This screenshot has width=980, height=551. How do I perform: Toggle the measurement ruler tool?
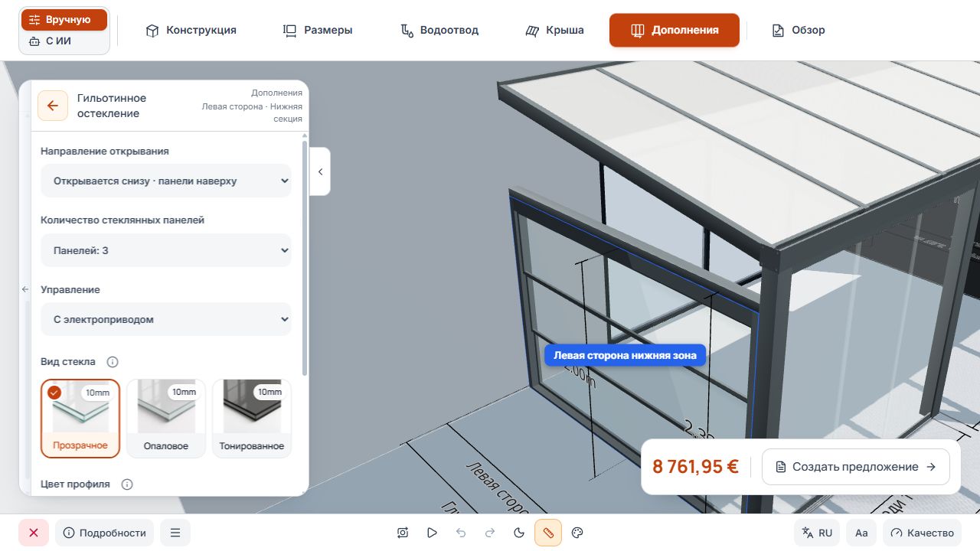pyautogui.click(x=548, y=533)
